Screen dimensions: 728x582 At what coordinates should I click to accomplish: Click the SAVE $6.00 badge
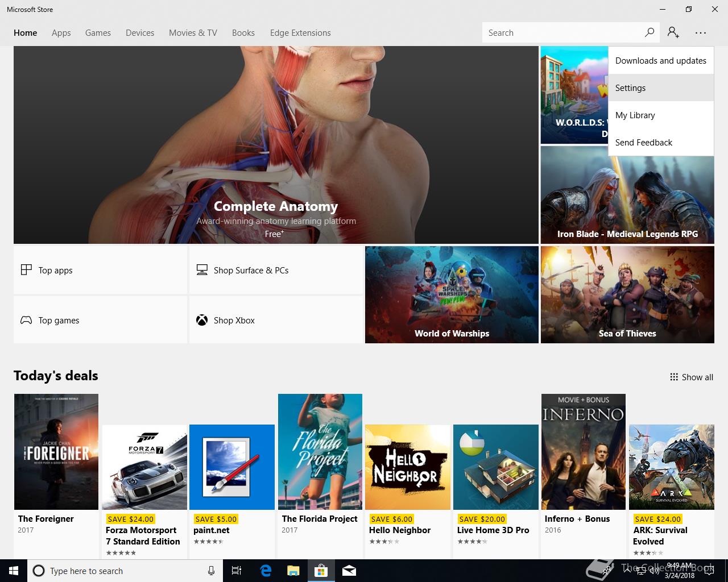[x=392, y=519]
